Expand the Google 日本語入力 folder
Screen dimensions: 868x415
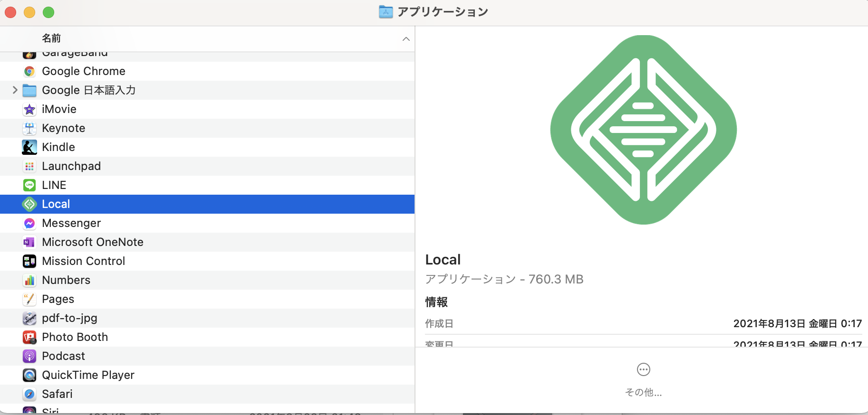point(15,90)
